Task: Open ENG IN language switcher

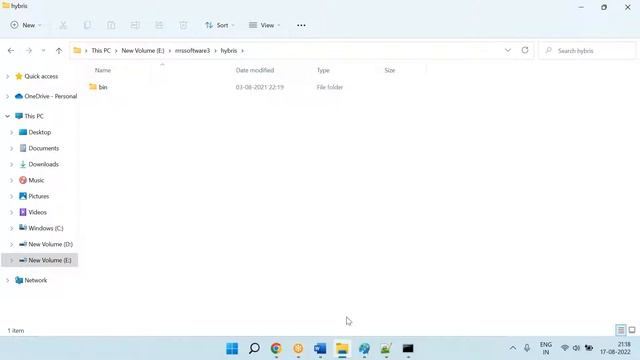Action: [546, 348]
